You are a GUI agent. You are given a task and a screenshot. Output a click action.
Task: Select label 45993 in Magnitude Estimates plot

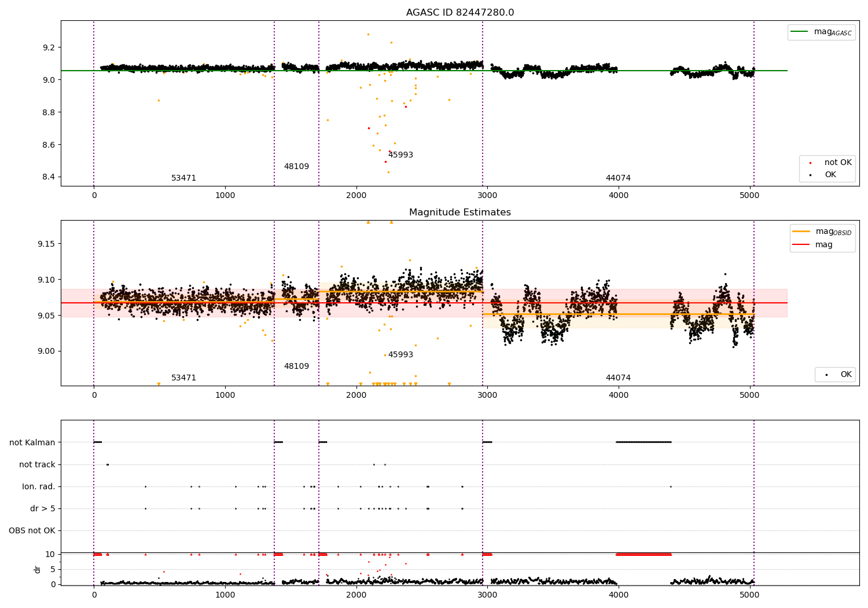click(x=400, y=355)
